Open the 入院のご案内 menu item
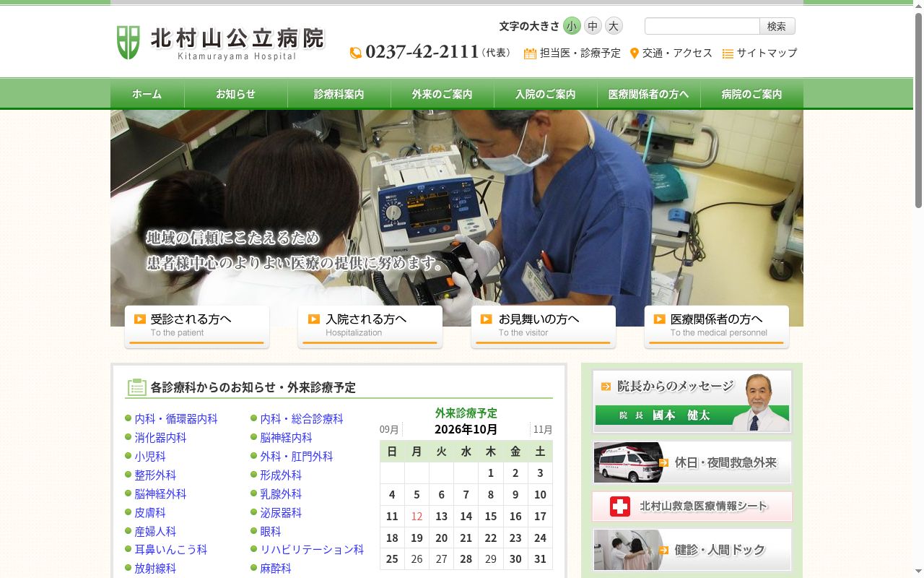The image size is (924, 578). pos(546,94)
